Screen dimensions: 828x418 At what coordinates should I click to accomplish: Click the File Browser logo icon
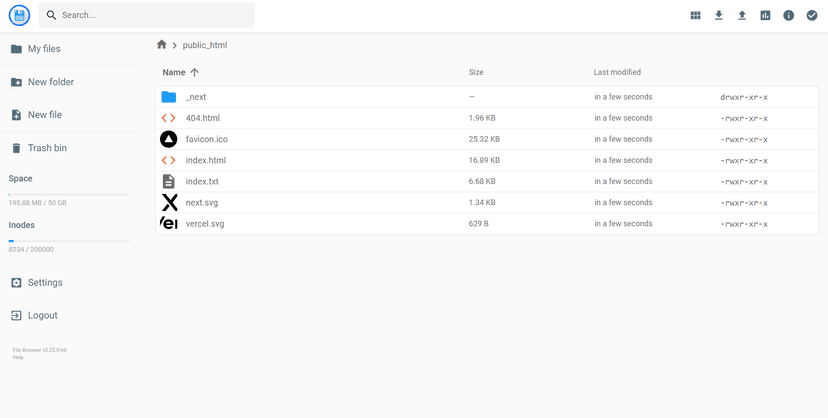pos(19,15)
